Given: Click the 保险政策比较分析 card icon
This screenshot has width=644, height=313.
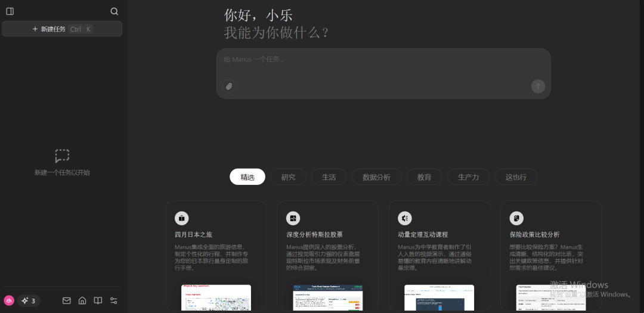Looking at the screenshot, I should pos(516,218).
